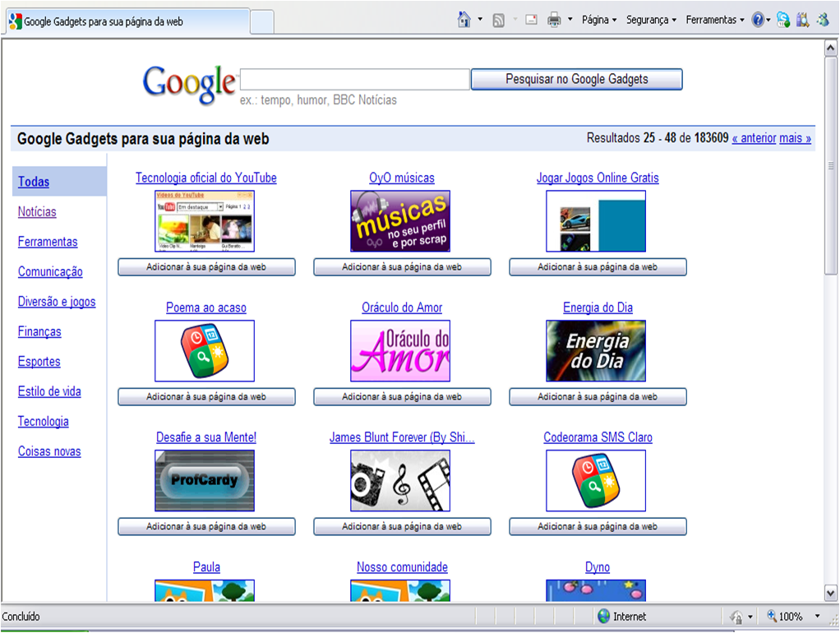The image size is (840, 633).
Task: Open Codeorama SMS Claro link
Action: click(598, 437)
